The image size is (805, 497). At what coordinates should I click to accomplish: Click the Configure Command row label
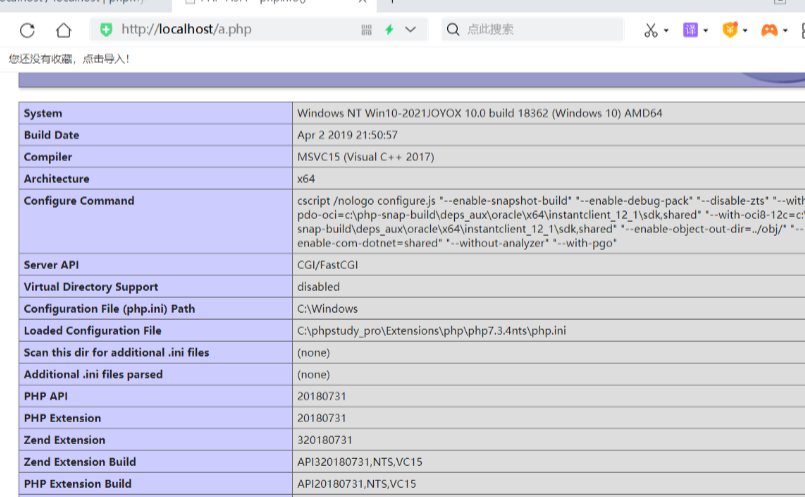tap(79, 201)
